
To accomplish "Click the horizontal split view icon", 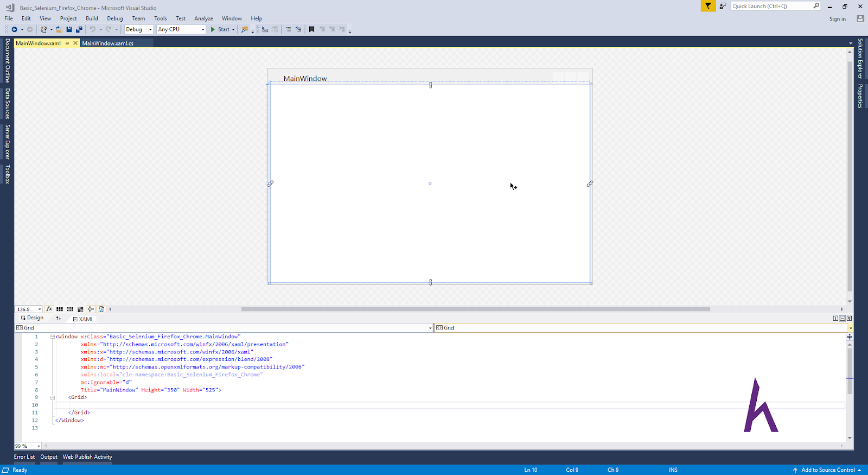I will (842, 318).
